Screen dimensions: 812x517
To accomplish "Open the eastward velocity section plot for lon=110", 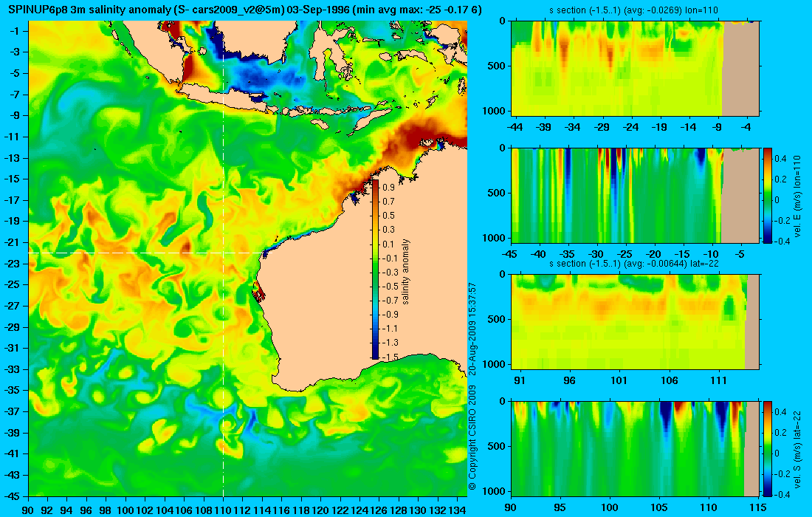I will click(x=635, y=195).
